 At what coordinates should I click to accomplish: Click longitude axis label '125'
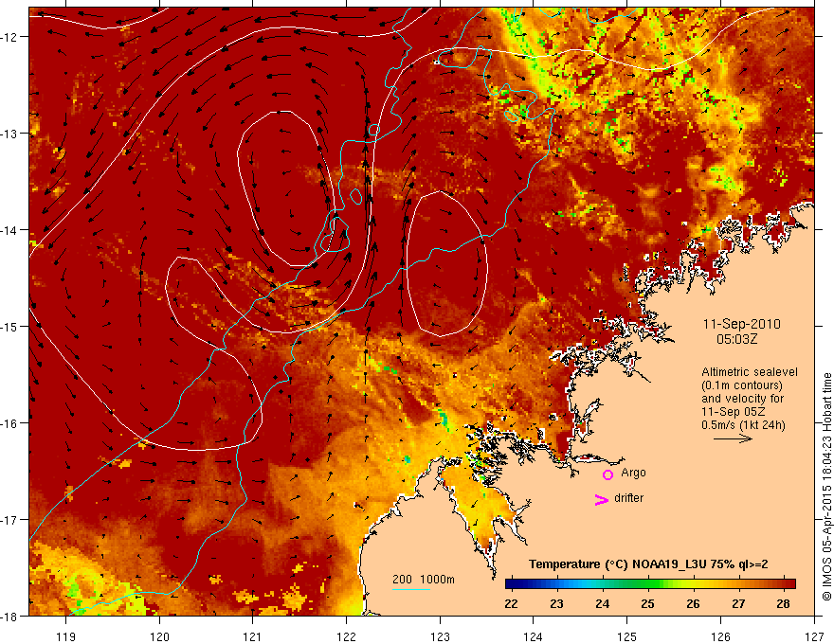point(627,636)
